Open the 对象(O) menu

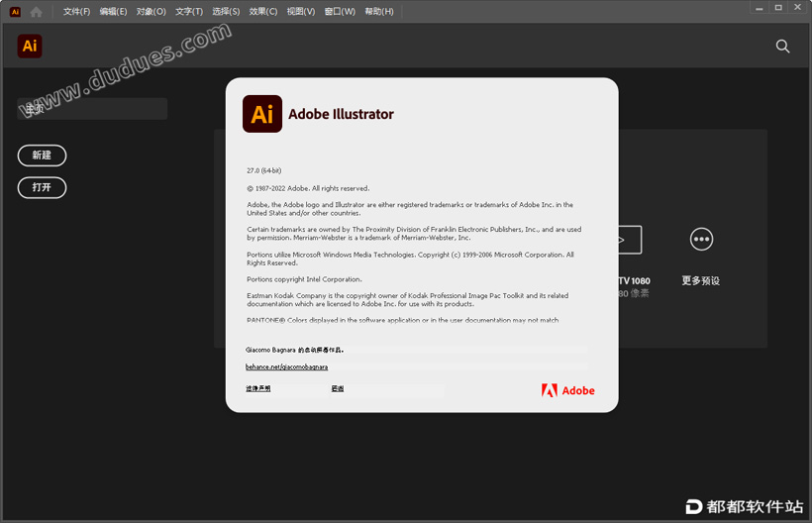(x=152, y=12)
